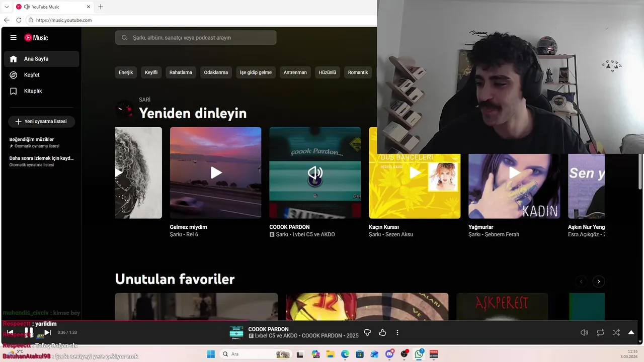Expand the now playing panel
The width and height of the screenshot is (644, 362).
pos(631,332)
